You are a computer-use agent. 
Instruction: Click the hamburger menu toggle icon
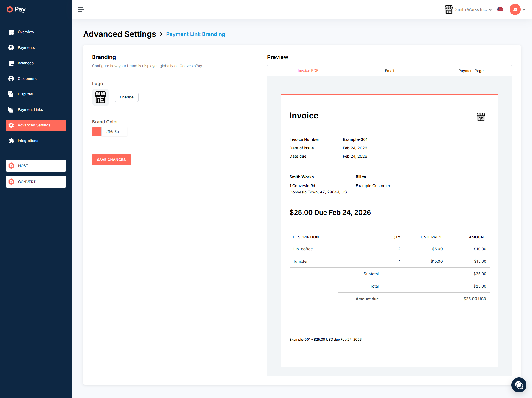coord(81,10)
